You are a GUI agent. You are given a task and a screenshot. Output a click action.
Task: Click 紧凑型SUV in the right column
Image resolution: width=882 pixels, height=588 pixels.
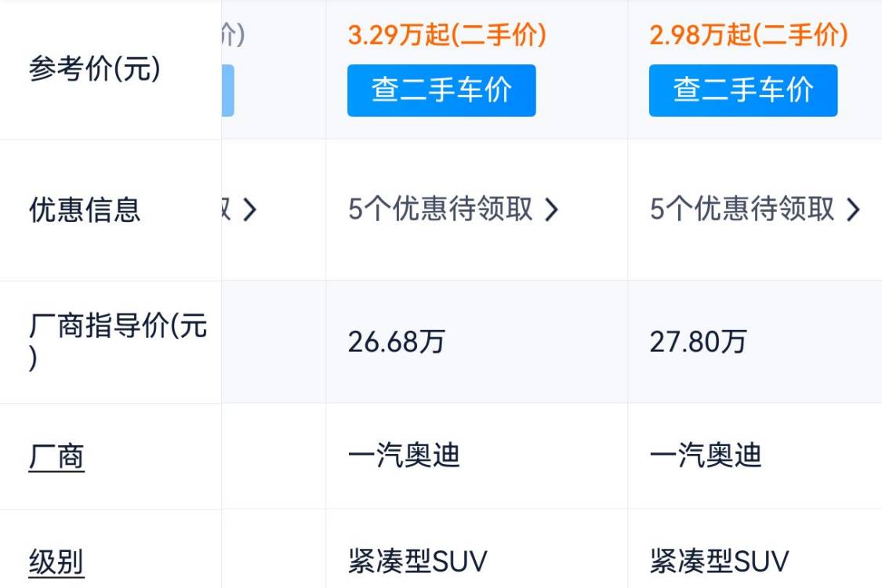(x=719, y=561)
